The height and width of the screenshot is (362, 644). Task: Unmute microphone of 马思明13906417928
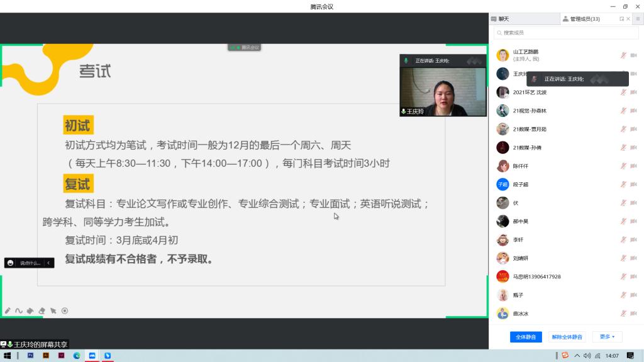pos(623,277)
